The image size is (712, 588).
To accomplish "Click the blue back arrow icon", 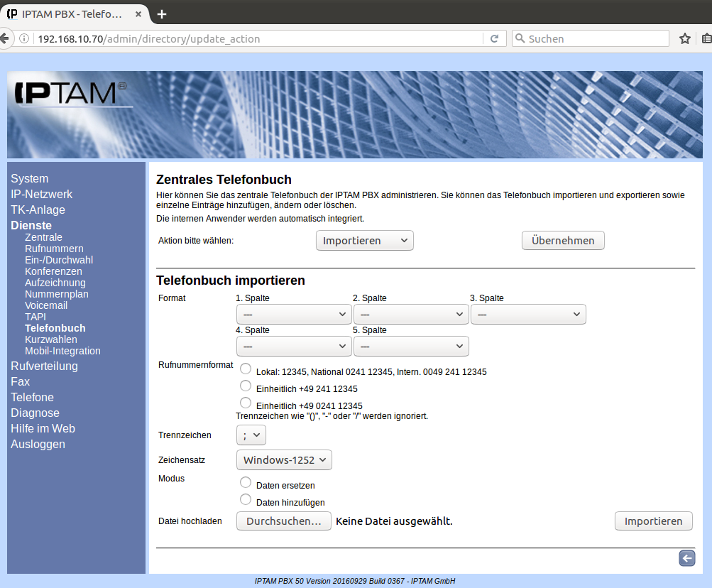I will [686, 558].
